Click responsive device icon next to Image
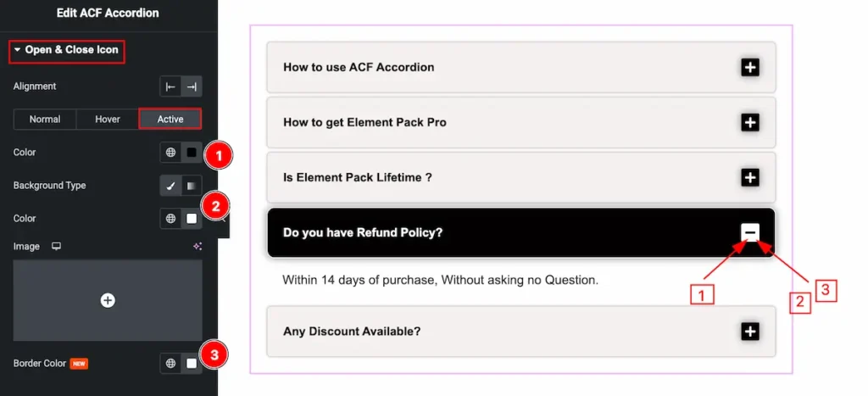Viewport: 868px width, 396px height. point(57,246)
